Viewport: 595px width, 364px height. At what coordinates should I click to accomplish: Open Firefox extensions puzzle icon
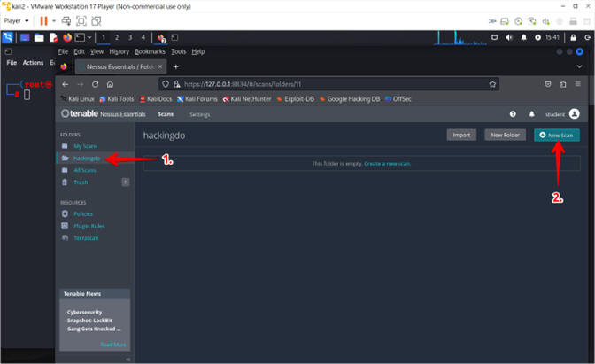click(563, 84)
